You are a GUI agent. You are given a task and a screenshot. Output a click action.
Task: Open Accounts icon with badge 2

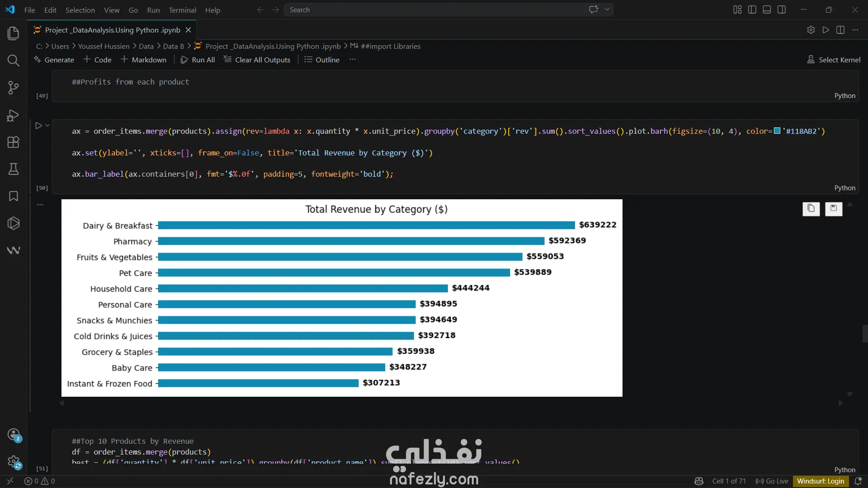(14, 435)
